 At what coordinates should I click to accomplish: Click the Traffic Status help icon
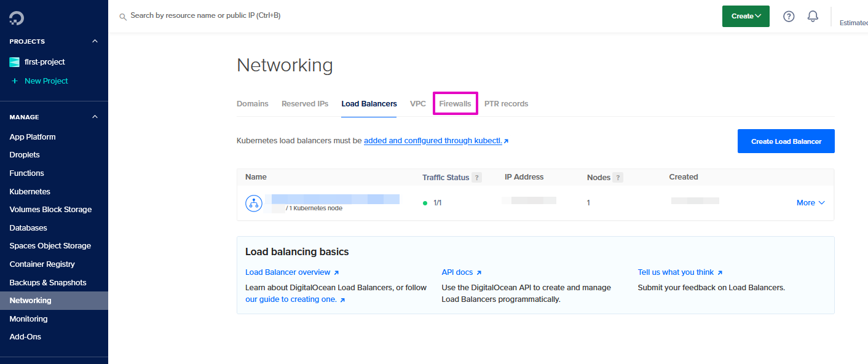[x=476, y=178]
